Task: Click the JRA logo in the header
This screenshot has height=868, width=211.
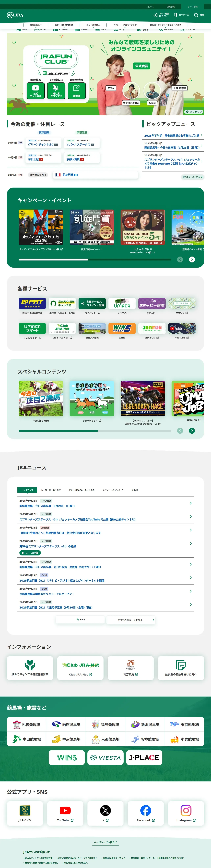Action: (x=15, y=15)
